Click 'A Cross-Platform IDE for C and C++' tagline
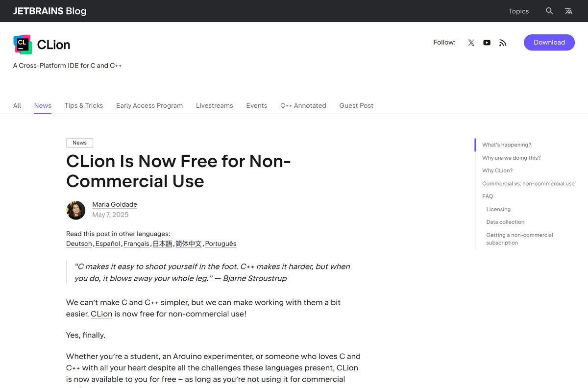The width and height of the screenshot is (588, 388). 68,66
